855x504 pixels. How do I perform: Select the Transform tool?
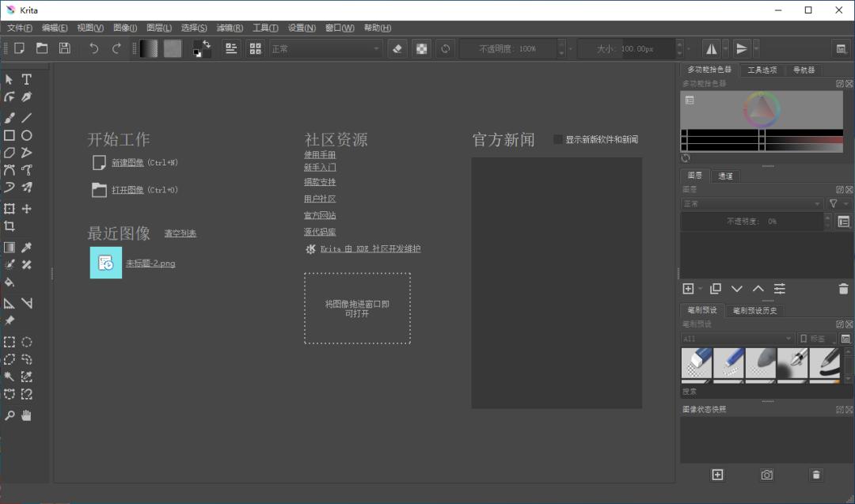point(9,209)
